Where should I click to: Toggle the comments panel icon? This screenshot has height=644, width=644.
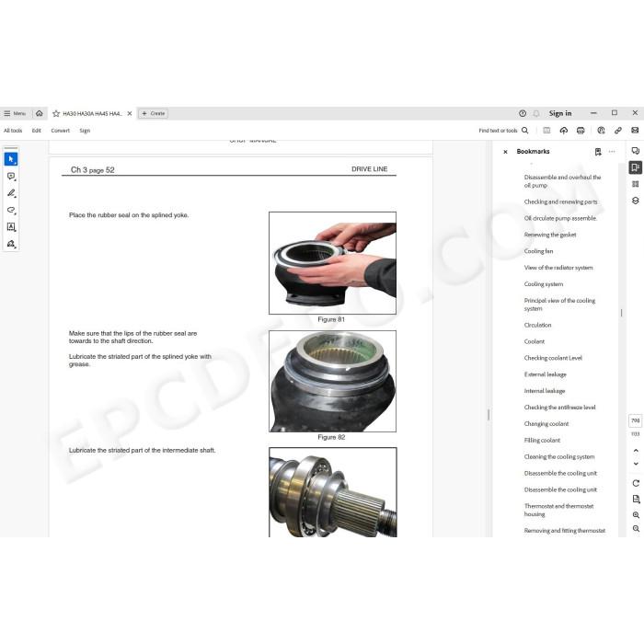coord(636,151)
